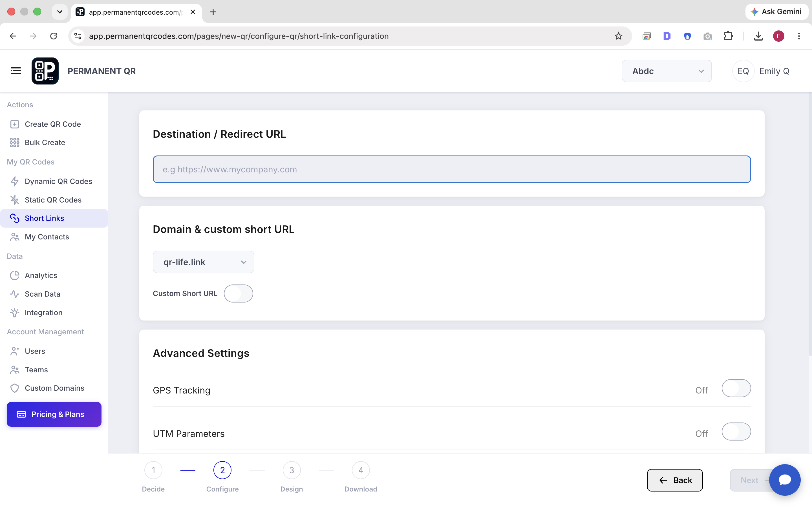Viewport: 812px width, 507px height.
Task: Open Pricing & Plans button
Action: click(54, 414)
